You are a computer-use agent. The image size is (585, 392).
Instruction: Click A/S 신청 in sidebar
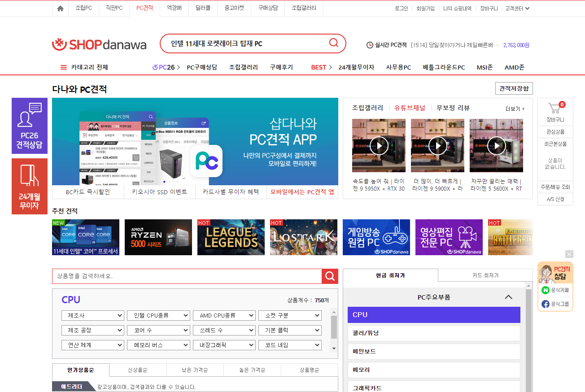(x=555, y=199)
